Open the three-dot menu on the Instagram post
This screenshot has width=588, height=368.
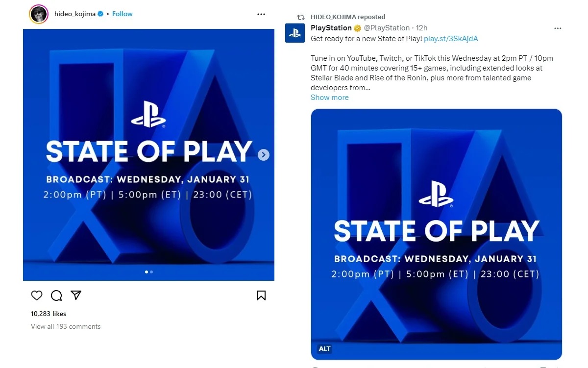click(x=261, y=14)
